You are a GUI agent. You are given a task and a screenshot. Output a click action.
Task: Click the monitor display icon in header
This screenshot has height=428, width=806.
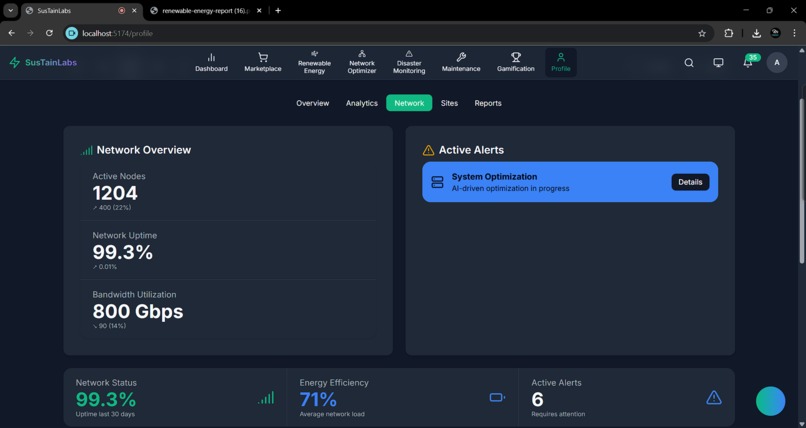coord(718,63)
